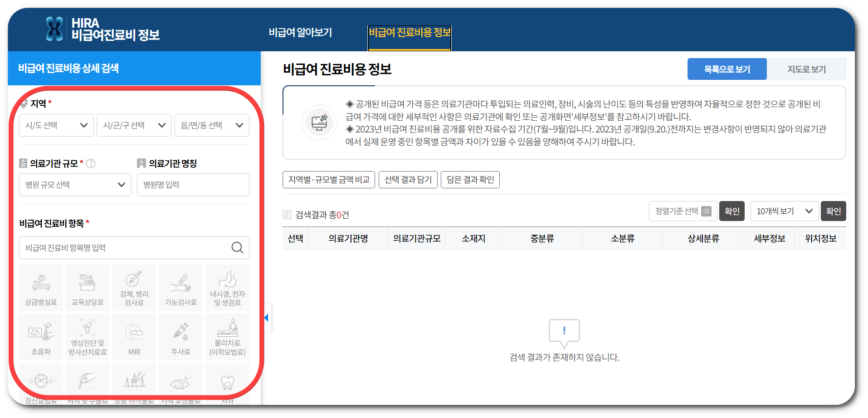Expand the 병원 규모 선택 dropdown
Image resolution: width=868 pixels, height=418 pixels.
[75, 184]
